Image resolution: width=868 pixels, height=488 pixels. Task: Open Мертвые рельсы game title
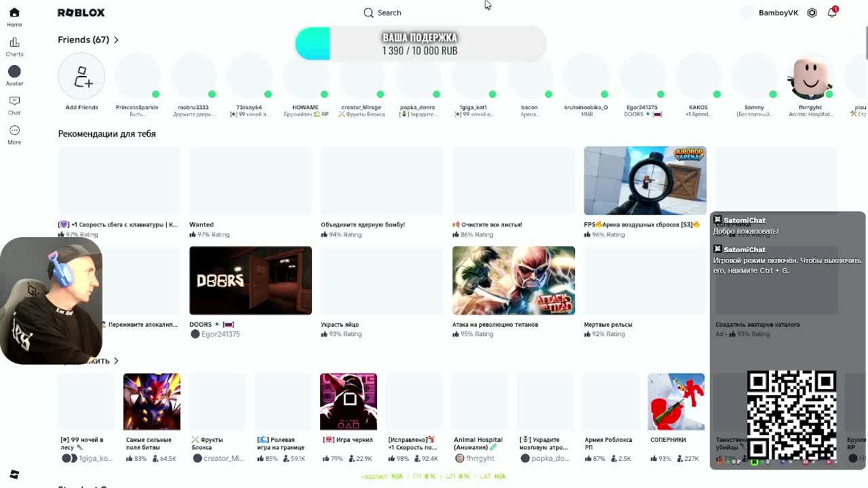click(x=608, y=324)
